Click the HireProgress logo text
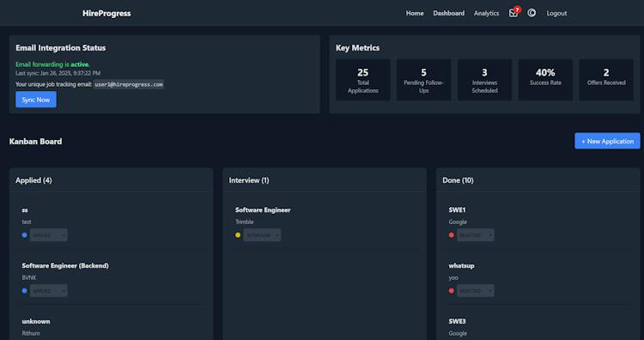Image resolution: width=644 pixels, height=340 pixels. [106, 13]
